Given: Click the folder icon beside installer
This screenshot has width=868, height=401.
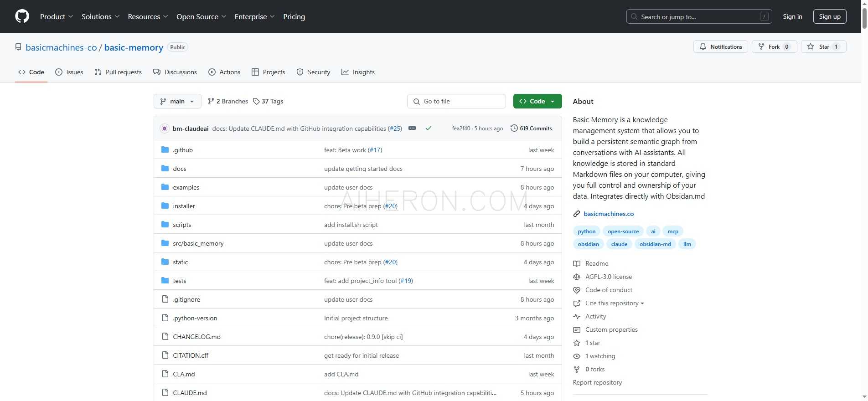Looking at the screenshot, I should coord(165,206).
